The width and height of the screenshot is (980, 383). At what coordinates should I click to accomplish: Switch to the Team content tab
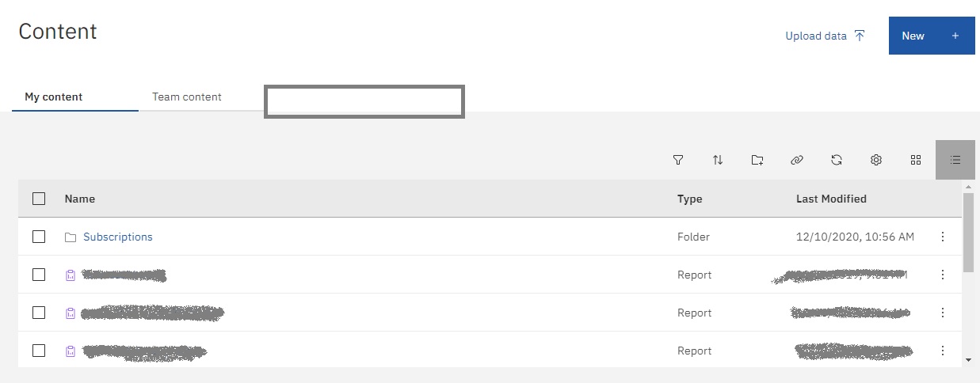click(187, 97)
